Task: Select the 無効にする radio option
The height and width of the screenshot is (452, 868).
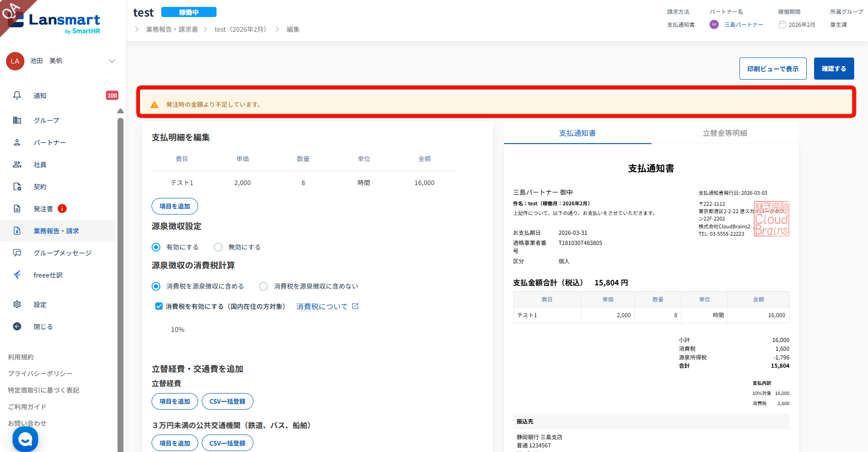Action: pyautogui.click(x=218, y=247)
